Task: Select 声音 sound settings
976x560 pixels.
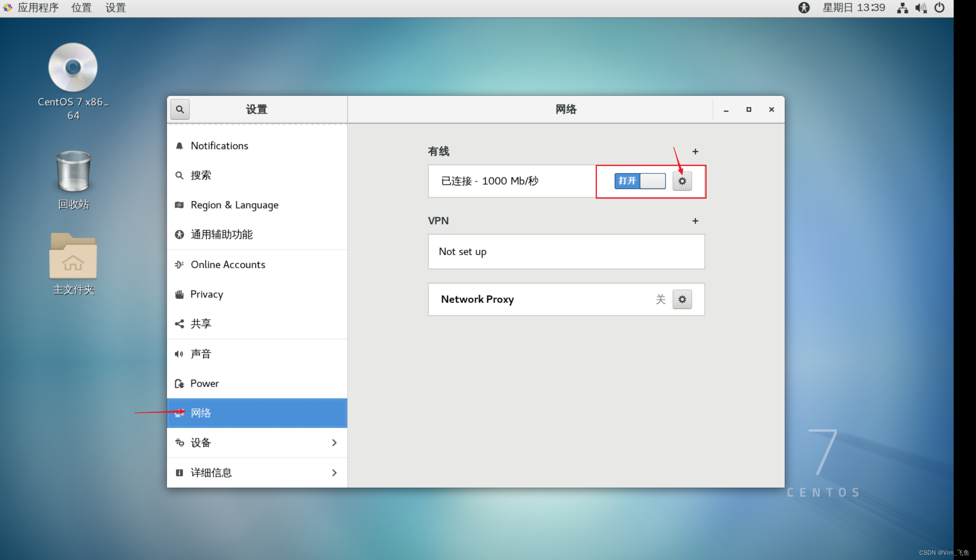Action: pyautogui.click(x=201, y=354)
